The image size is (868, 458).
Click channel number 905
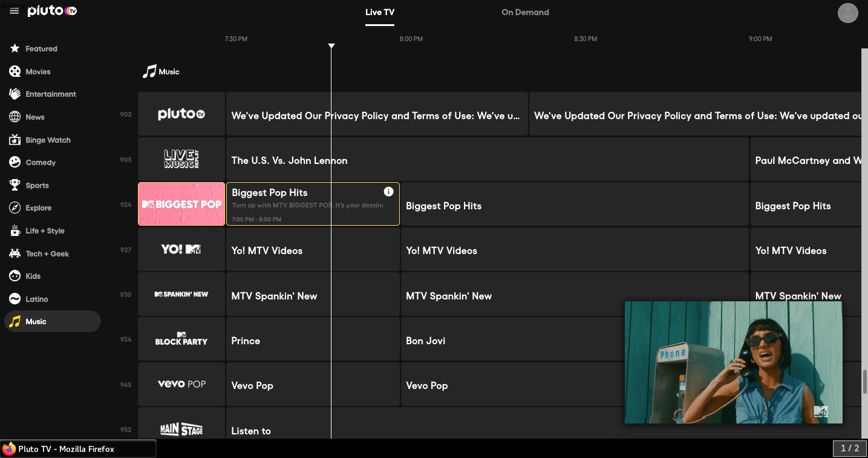pyautogui.click(x=126, y=160)
